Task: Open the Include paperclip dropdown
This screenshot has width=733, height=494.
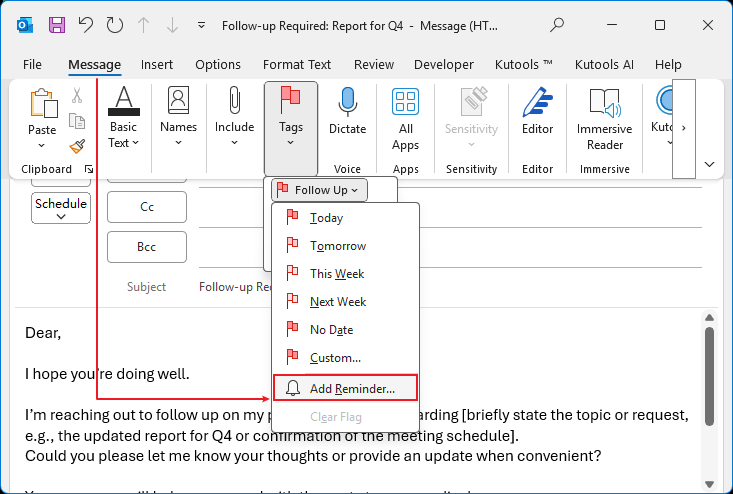Action: point(234,117)
